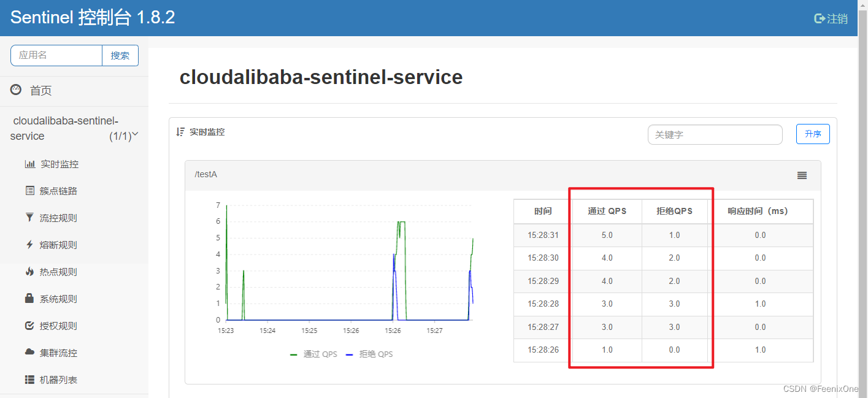
Task: Click the cloudalibaba-sentinel-service page heading
Action: coord(321,77)
